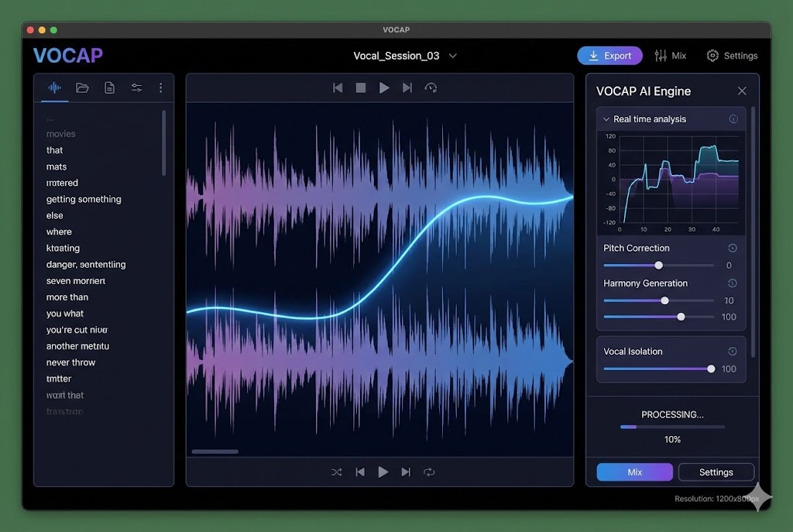The height and width of the screenshot is (532, 793).
Task: Open the sidebar three-dot overflow menu
Action: pyautogui.click(x=161, y=88)
